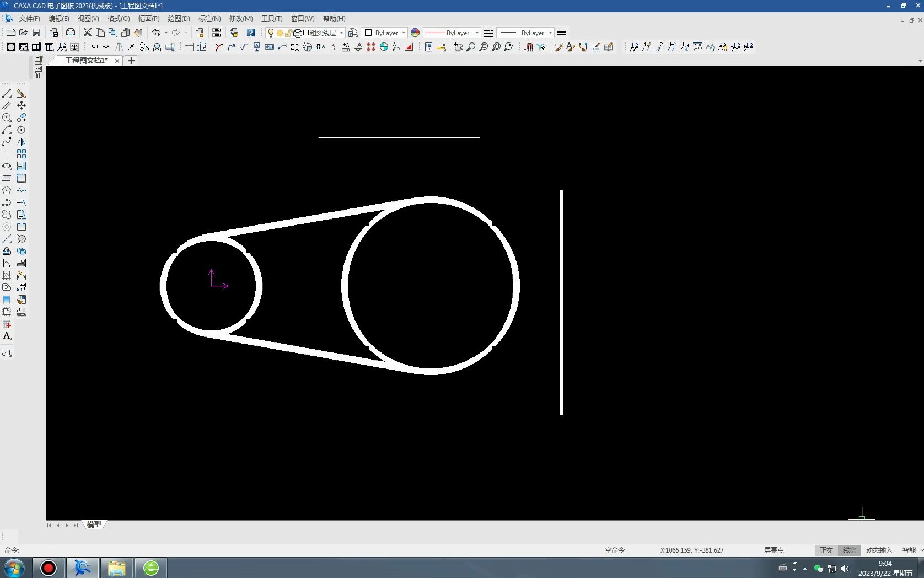Click the red recorder taskbar icon

49,568
